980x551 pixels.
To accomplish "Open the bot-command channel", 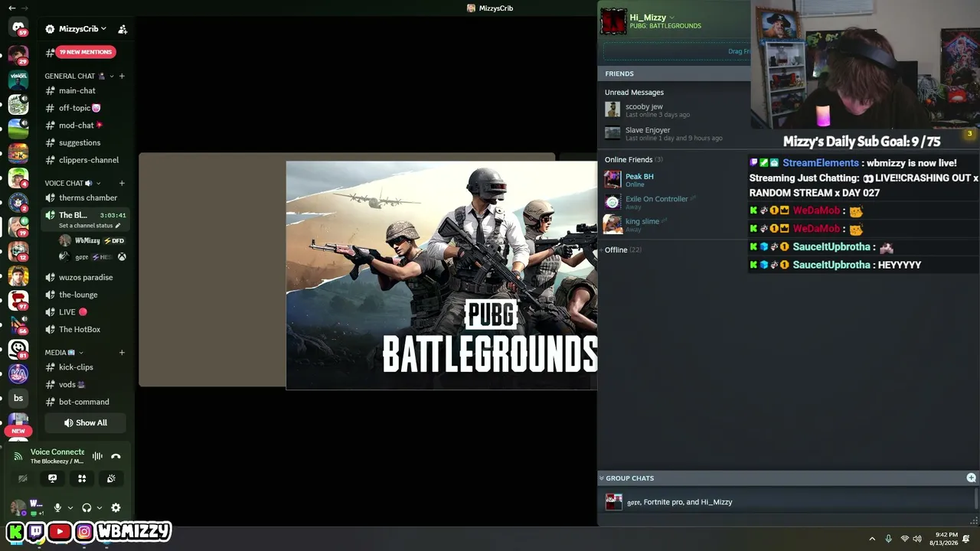I will coord(85,402).
